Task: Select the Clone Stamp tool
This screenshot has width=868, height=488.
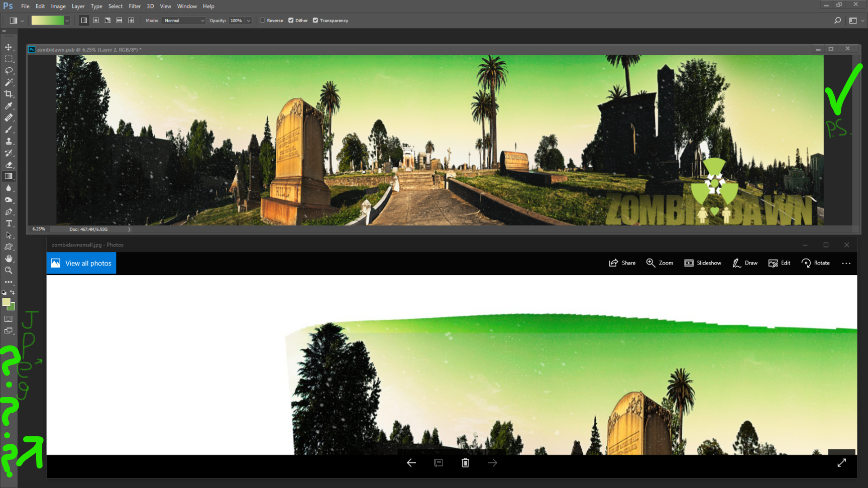Action: [9, 141]
